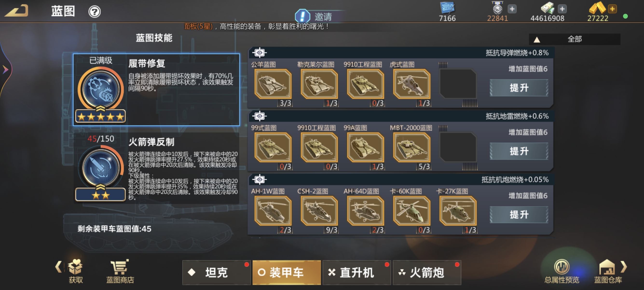Click the right chevron at bottom bar
The image size is (644, 290).
(624, 267)
